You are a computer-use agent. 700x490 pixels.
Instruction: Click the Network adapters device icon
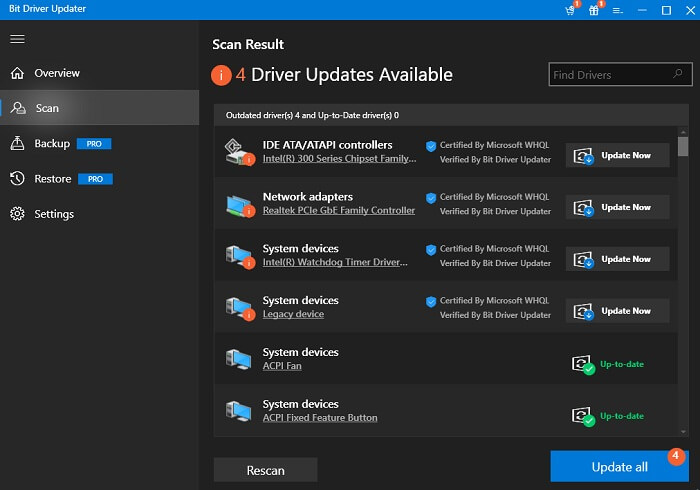click(239, 204)
